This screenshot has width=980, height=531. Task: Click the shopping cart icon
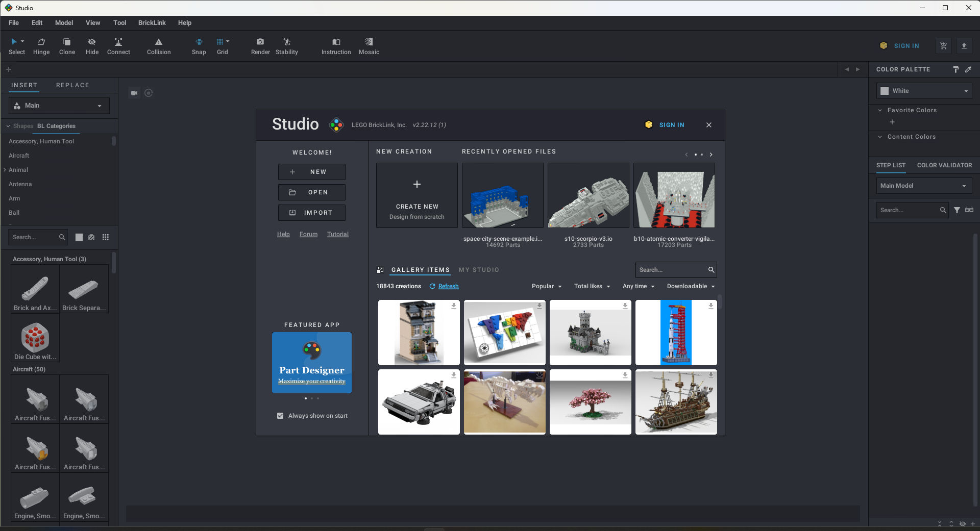(x=943, y=46)
